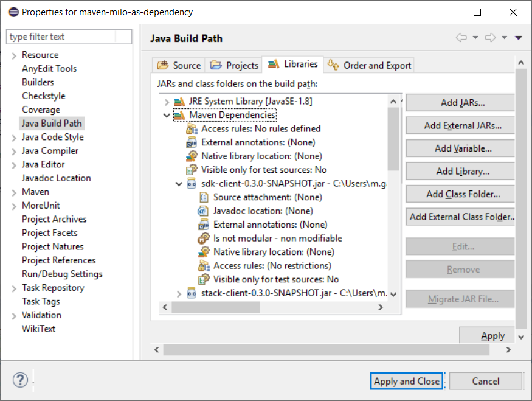Viewport: 532px width, 401px height.
Task: Expand the Java Compiler category
Action: (x=14, y=152)
